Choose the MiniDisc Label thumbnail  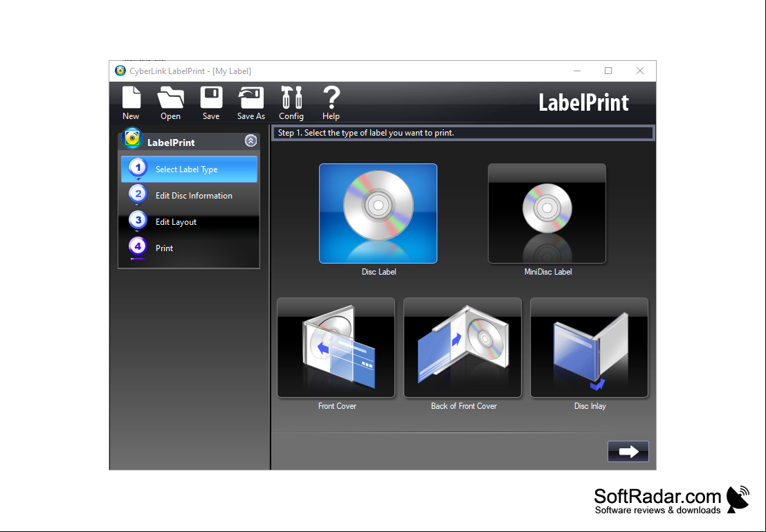[x=547, y=214]
